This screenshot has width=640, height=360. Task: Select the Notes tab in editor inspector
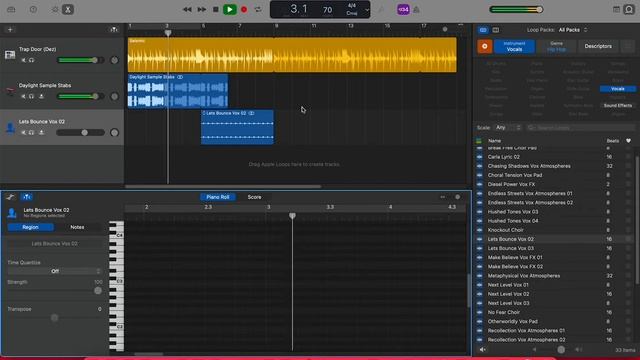coord(77,227)
